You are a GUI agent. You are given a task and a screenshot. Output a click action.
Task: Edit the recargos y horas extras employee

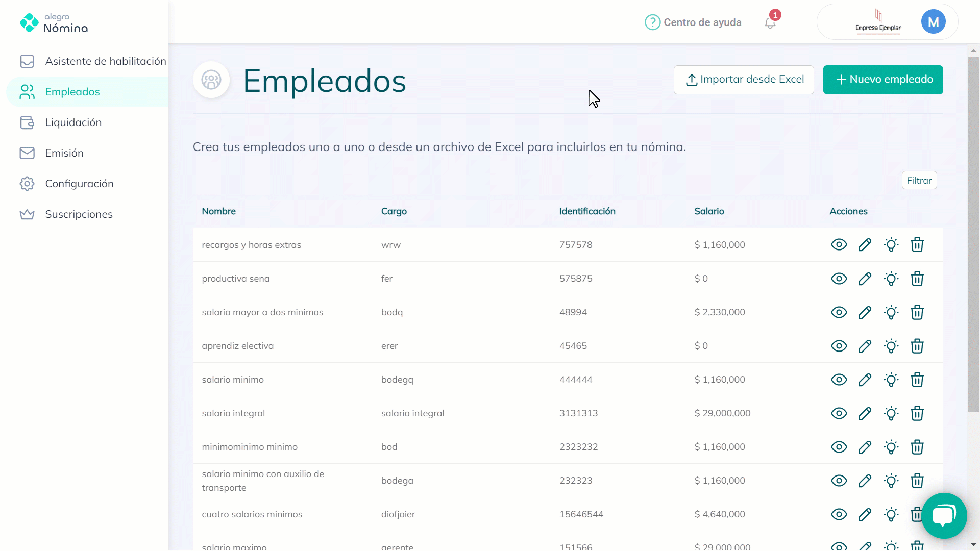(x=865, y=245)
